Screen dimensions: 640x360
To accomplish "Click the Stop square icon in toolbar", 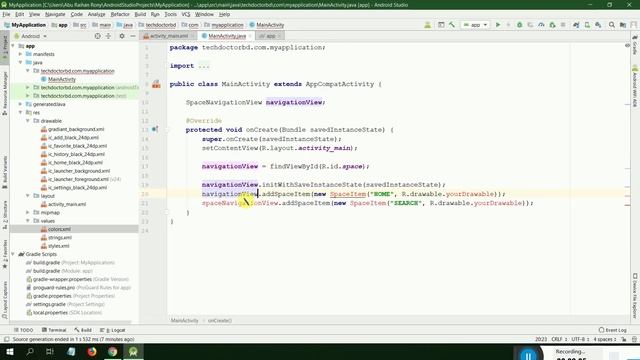I will [563, 25].
